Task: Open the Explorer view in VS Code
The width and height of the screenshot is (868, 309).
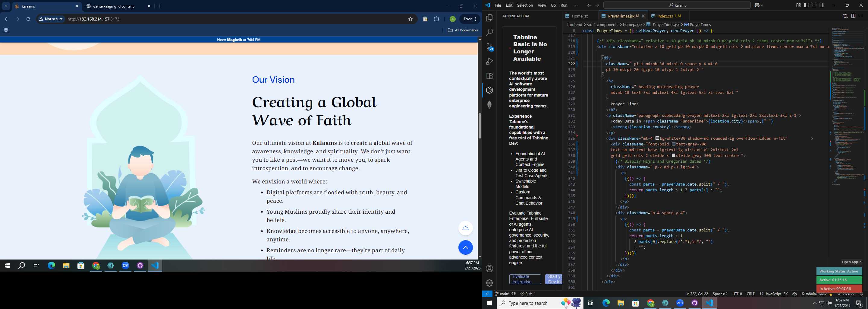Action: [x=489, y=18]
